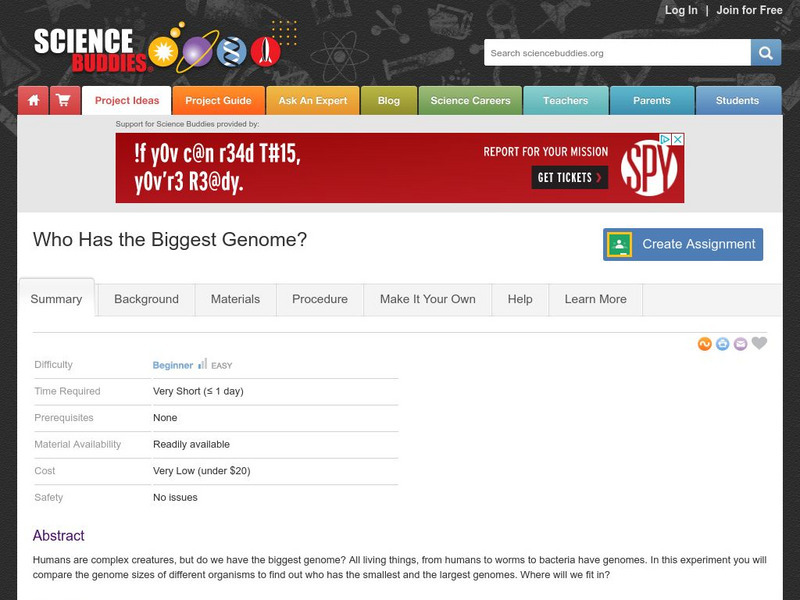Click the 'None' prerequisites value
Screen dimensions: 800x600
pyautogui.click(x=165, y=418)
